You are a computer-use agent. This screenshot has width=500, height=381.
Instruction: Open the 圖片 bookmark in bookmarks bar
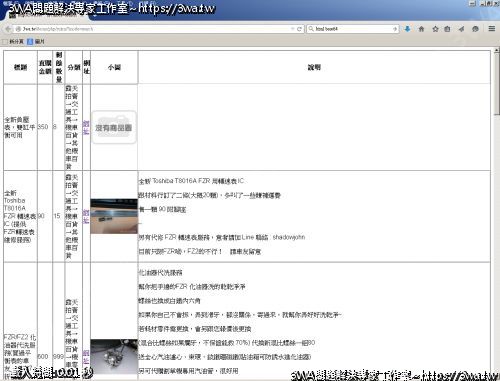pyautogui.click(x=35, y=42)
